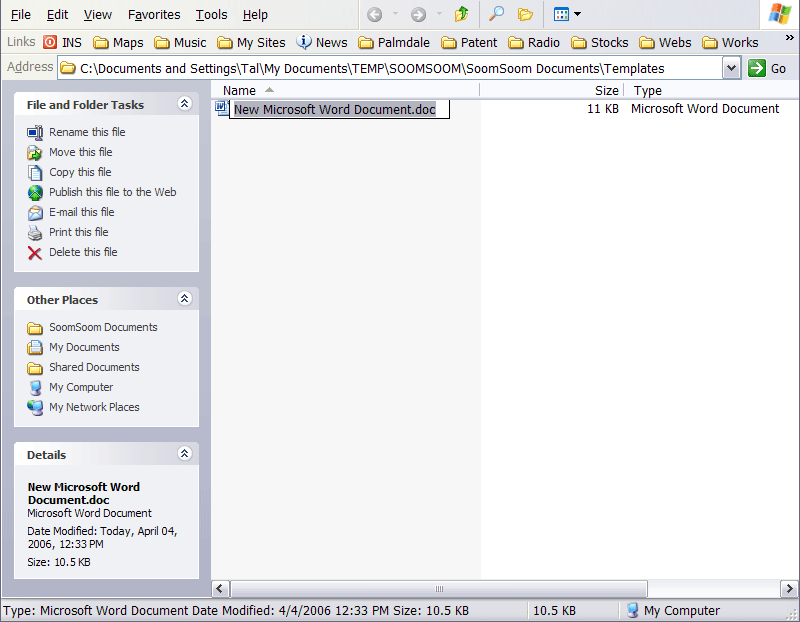
Task: Click the horizontal scrollbar left arrow
Action: point(220,588)
